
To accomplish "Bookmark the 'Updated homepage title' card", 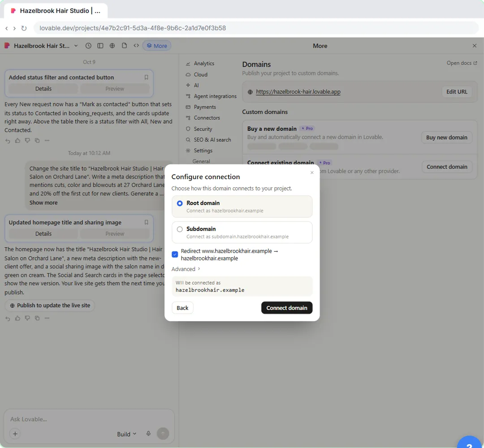I will [x=146, y=223].
